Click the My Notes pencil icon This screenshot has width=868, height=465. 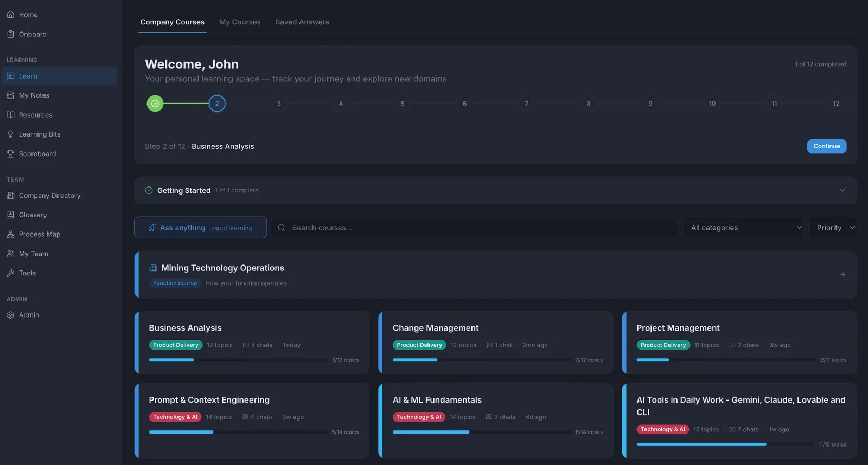[10, 95]
